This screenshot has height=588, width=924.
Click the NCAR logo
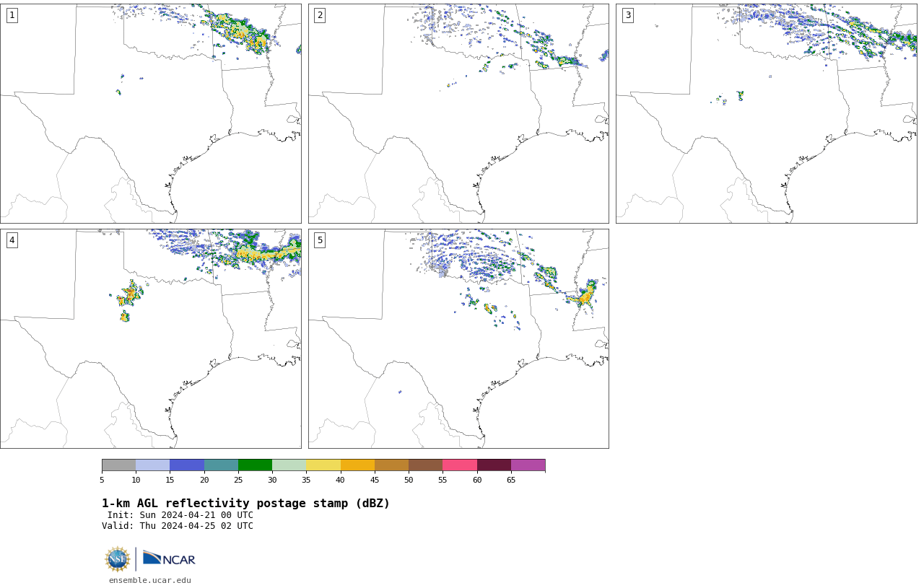click(x=169, y=558)
